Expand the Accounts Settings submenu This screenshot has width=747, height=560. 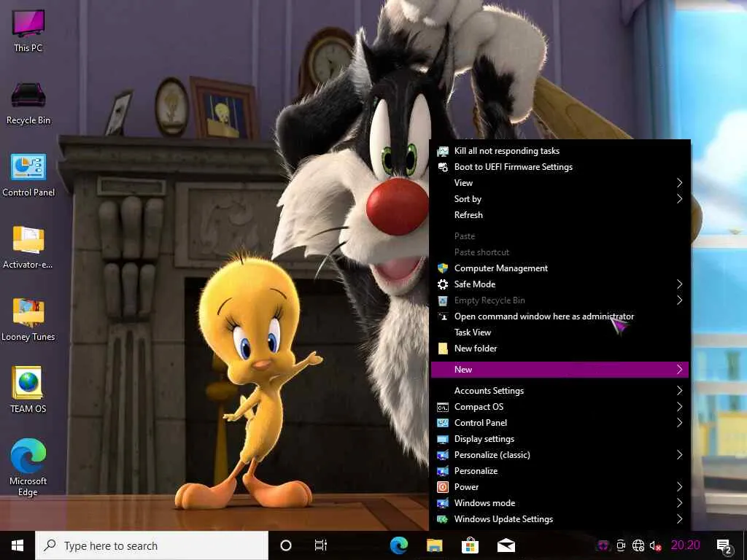tap(560, 391)
